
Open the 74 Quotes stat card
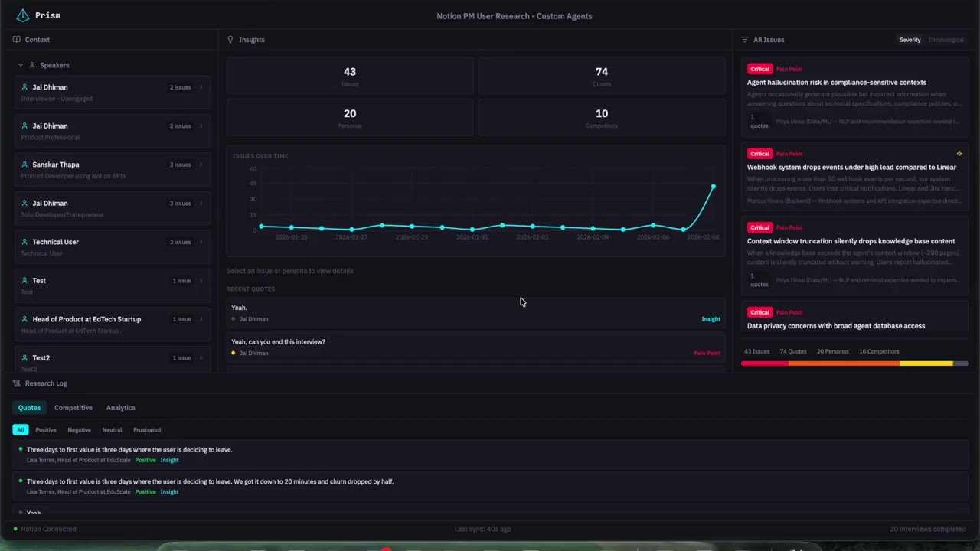click(602, 76)
